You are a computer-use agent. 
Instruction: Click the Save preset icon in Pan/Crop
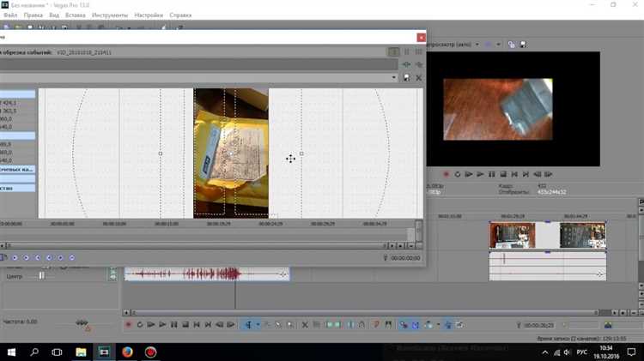click(x=406, y=77)
